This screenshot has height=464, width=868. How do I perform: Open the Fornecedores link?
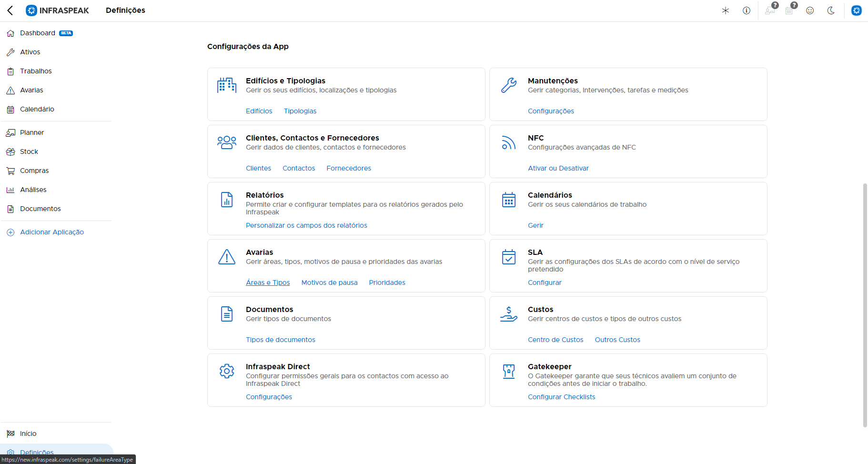point(349,168)
